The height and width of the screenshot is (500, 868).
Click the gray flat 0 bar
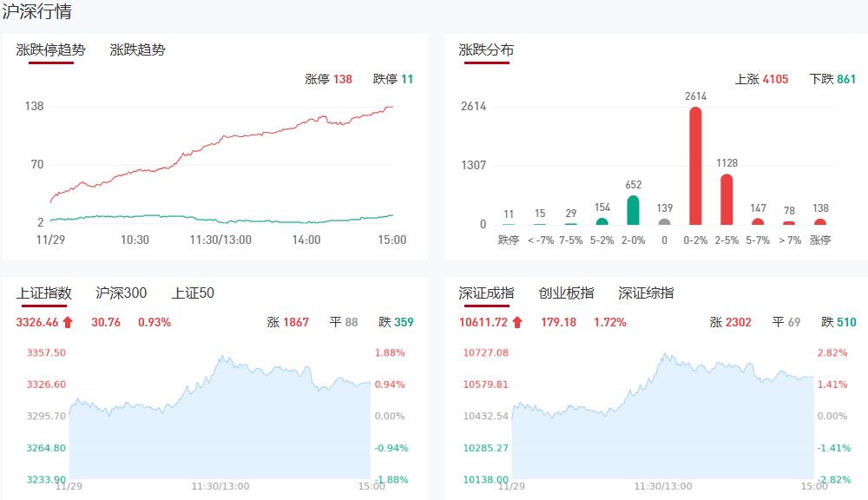point(664,221)
